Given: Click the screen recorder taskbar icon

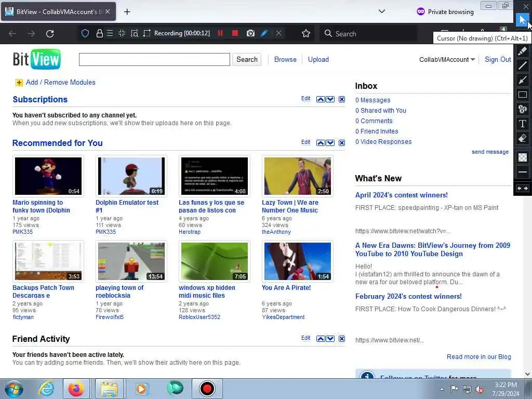Looking at the screenshot, I should pyautogui.click(x=207, y=389).
